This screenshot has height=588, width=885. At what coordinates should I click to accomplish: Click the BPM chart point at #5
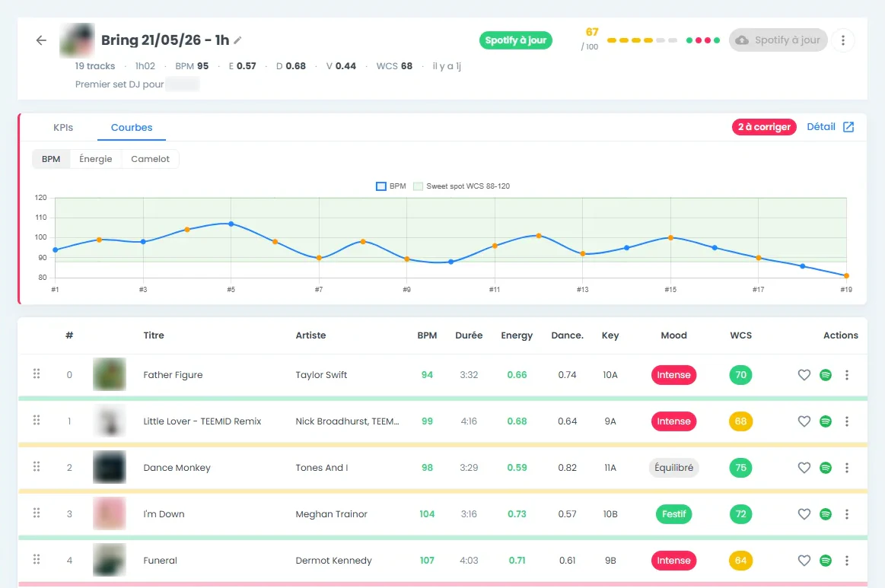(231, 224)
